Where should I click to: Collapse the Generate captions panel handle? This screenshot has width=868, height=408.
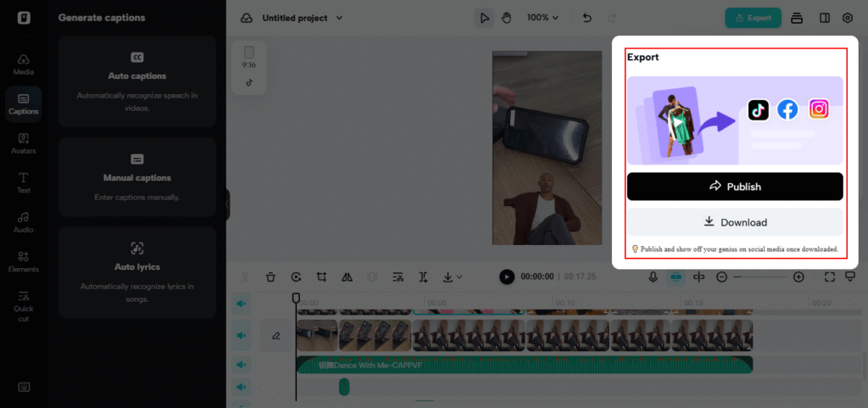coord(227,204)
